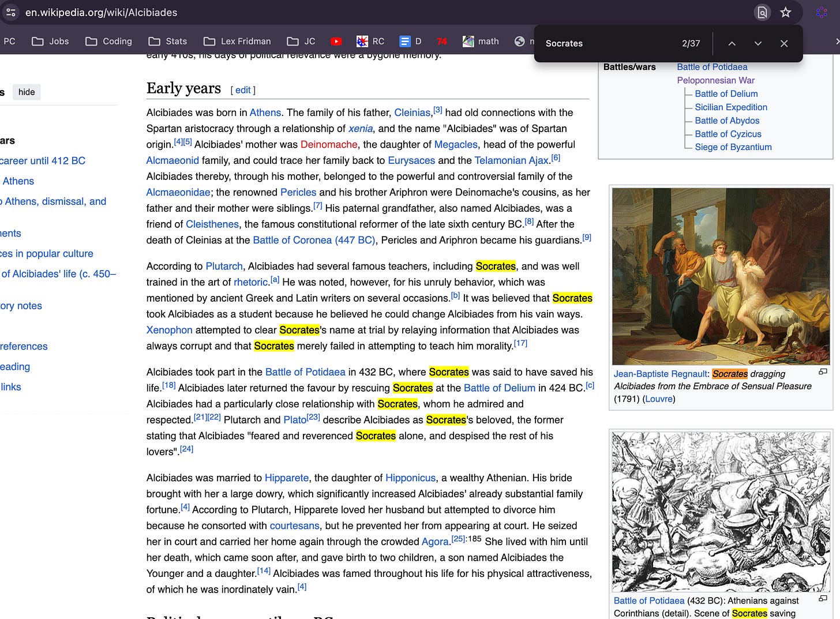840x619 pixels.
Task: Go to sidebar section career until 412 BC
Action: click(43, 161)
